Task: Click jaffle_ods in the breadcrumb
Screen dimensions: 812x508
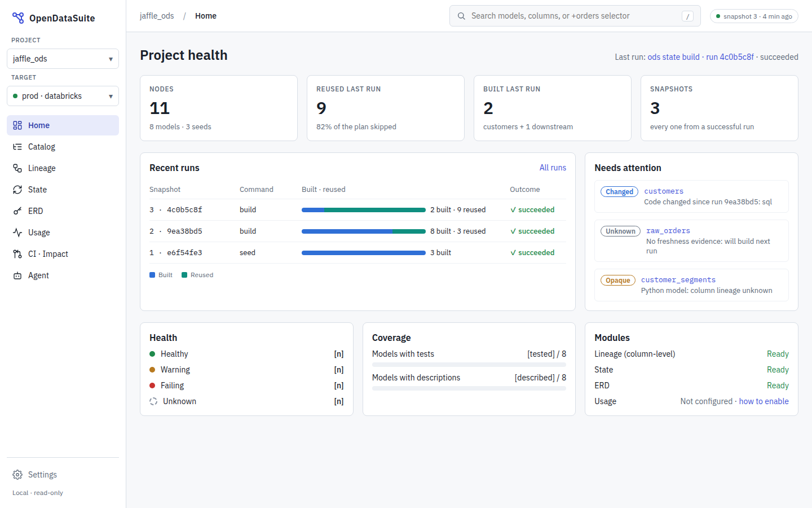Action: [x=157, y=16]
